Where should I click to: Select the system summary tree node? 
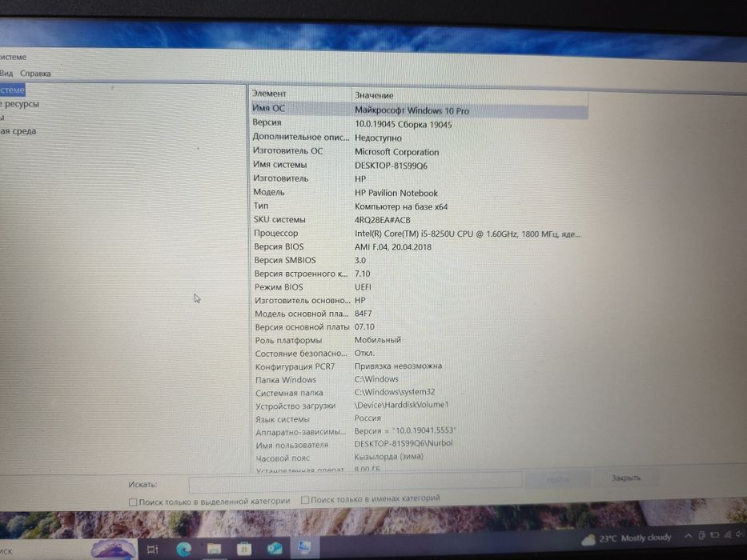(12, 90)
